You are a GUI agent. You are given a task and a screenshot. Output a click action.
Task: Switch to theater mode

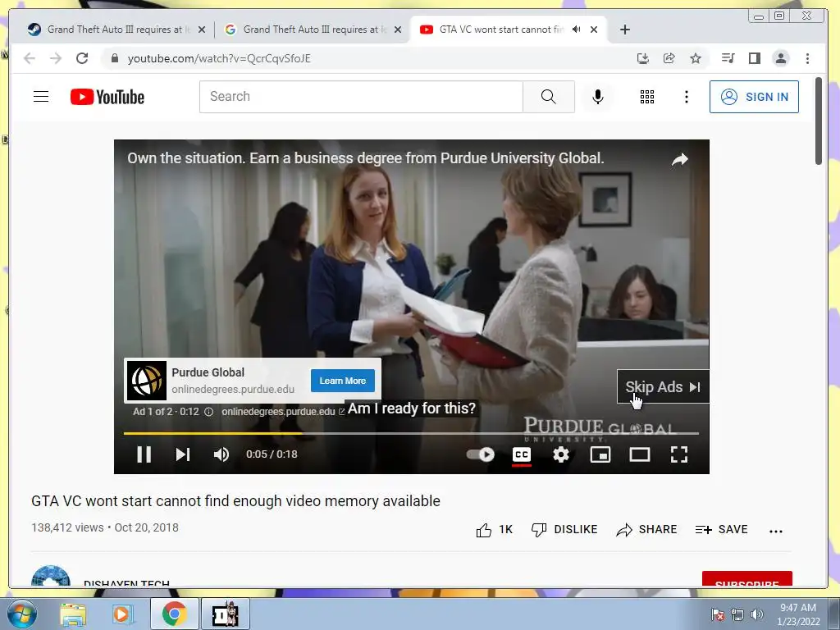[640, 454]
